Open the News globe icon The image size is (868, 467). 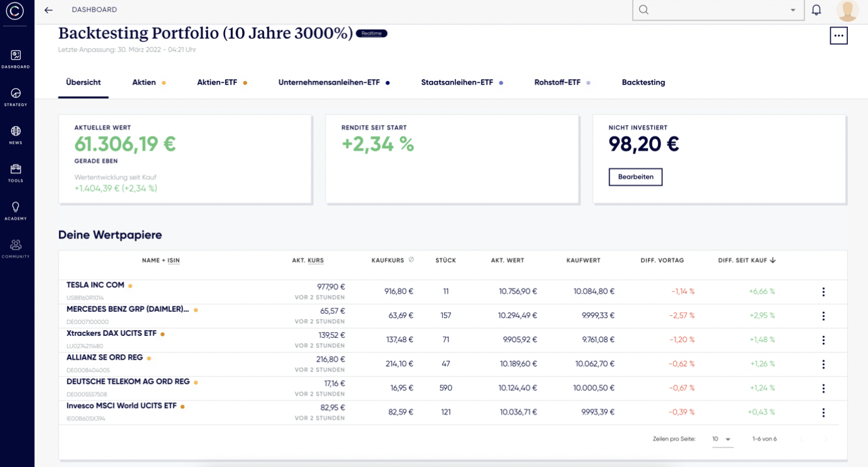(x=16, y=131)
